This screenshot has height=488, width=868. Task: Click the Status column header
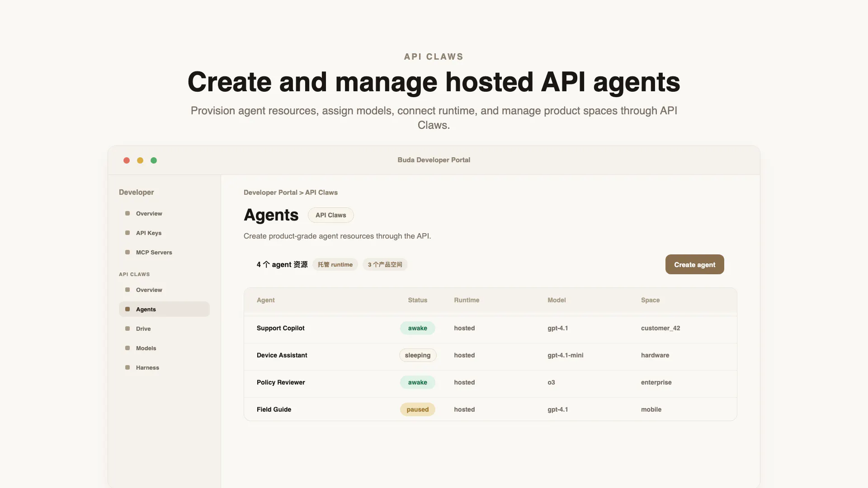(x=417, y=300)
